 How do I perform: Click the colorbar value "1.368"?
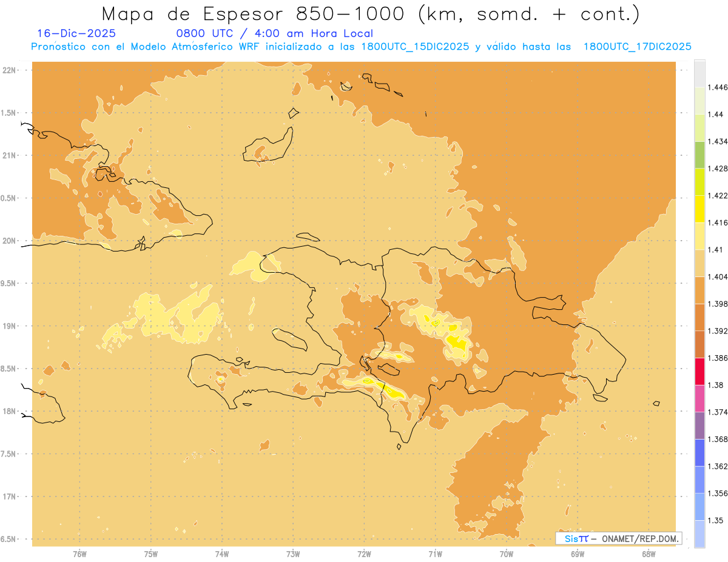(718, 439)
